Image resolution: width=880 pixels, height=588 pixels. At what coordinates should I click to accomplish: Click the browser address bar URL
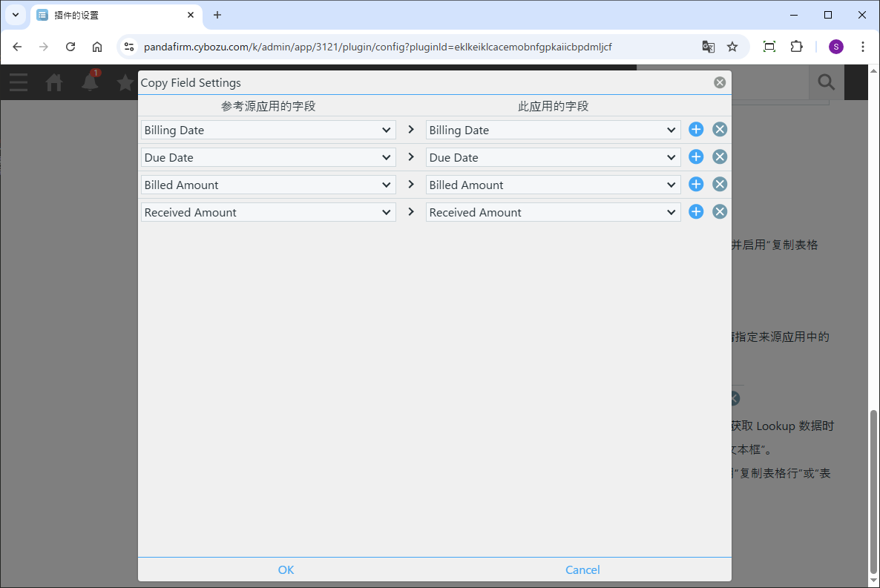tap(378, 47)
